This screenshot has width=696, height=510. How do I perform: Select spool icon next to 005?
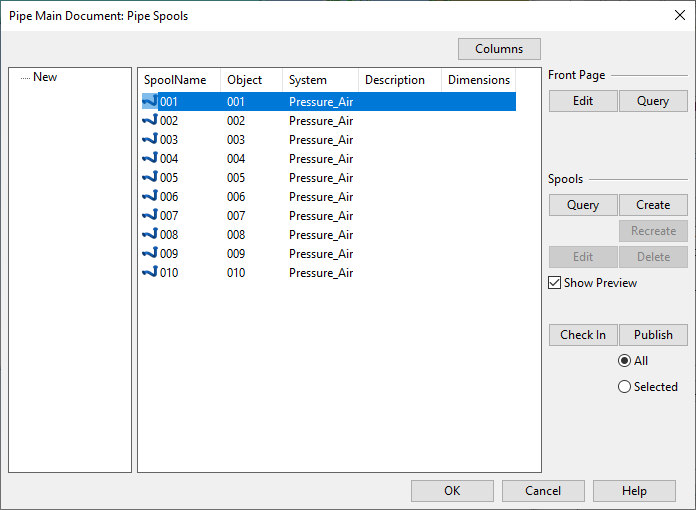tap(150, 177)
